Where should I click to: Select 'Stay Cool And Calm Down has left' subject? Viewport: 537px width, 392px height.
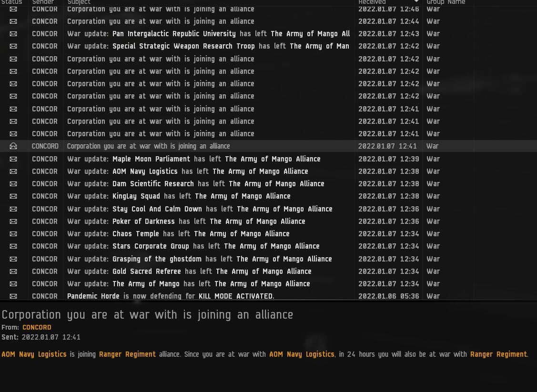tap(200, 209)
